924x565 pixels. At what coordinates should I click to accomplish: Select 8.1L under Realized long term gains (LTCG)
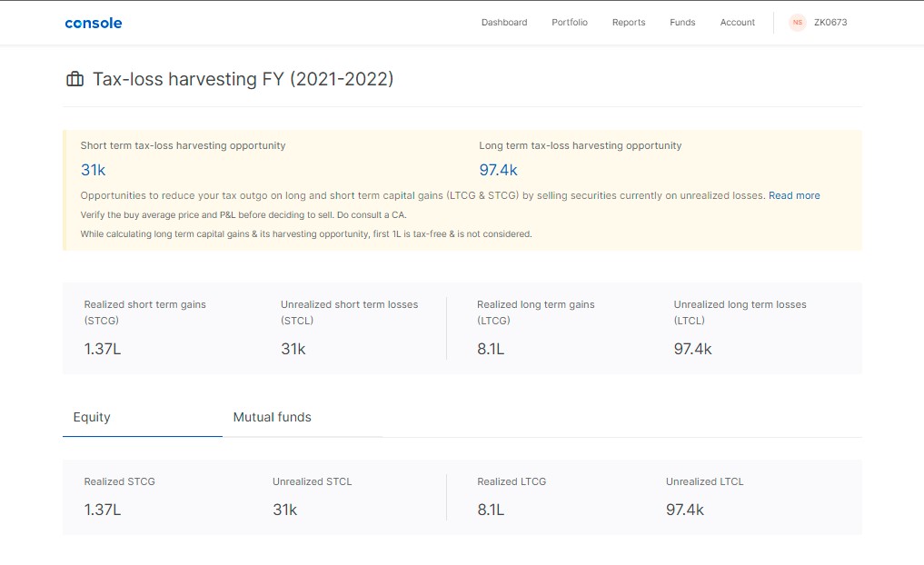(491, 350)
